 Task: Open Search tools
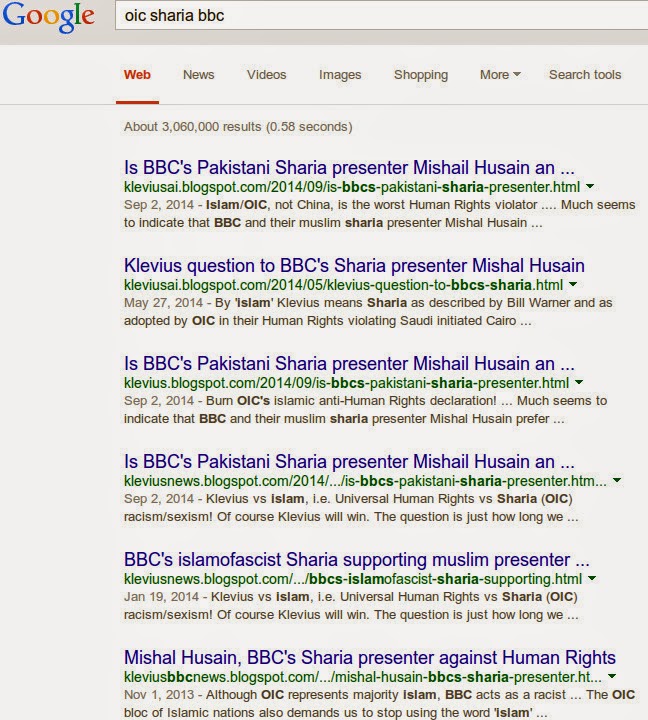[x=585, y=74]
